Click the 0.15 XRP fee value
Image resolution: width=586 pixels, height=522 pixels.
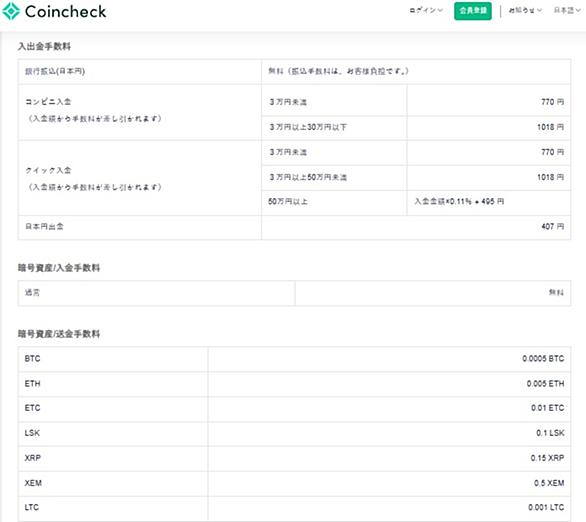tap(548, 458)
